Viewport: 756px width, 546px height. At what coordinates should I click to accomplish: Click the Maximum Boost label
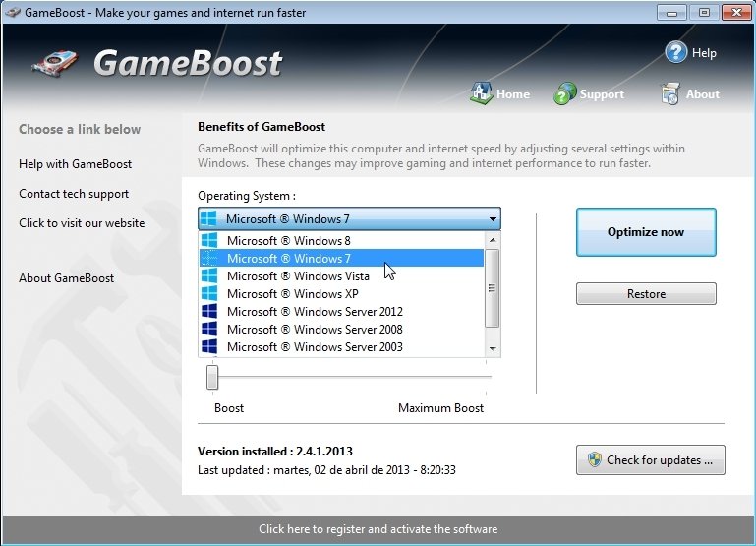pos(440,408)
